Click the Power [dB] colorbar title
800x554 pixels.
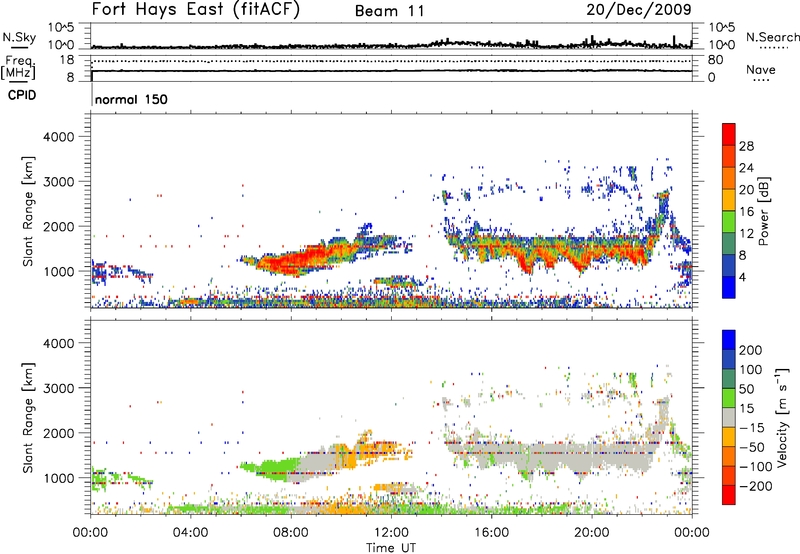pyautogui.click(x=763, y=211)
